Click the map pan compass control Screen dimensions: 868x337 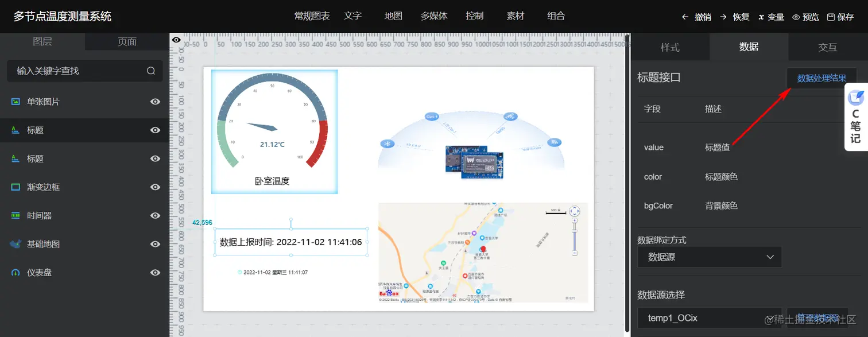point(575,211)
